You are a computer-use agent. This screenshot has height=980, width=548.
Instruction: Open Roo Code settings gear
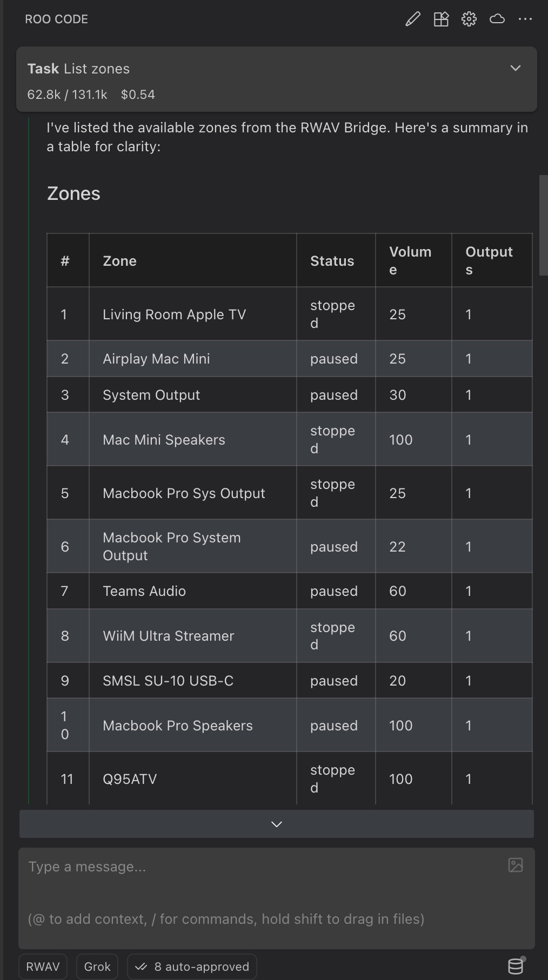[x=469, y=19]
